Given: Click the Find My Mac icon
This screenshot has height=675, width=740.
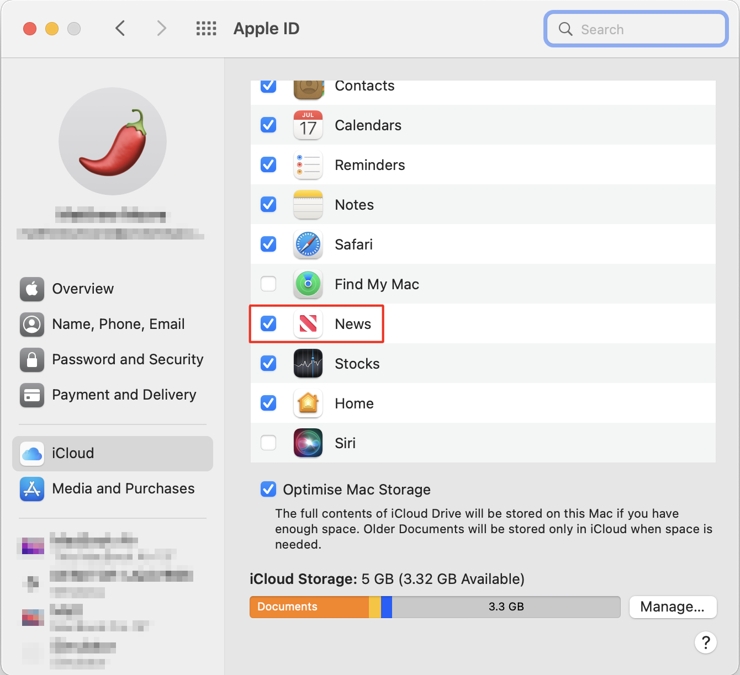Looking at the screenshot, I should [308, 284].
